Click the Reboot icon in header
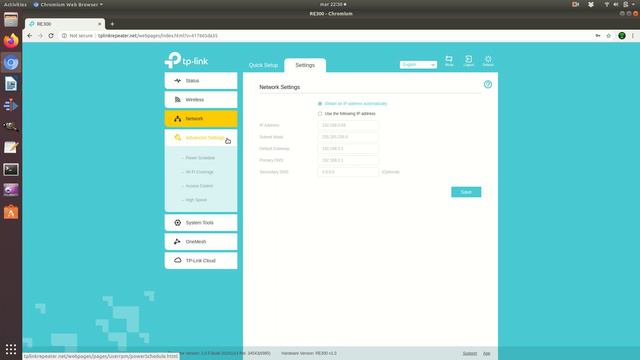Viewport: 640px width, 360px height. coord(488,61)
